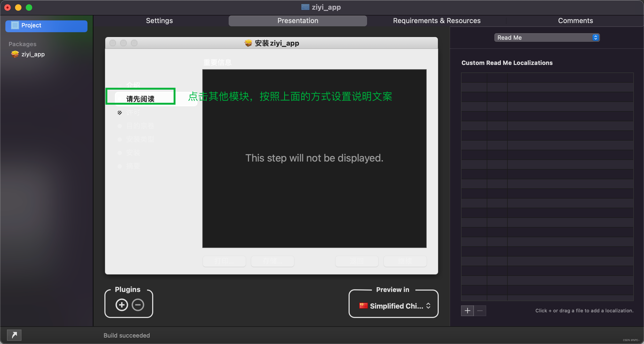This screenshot has width=644, height=344.
Task: Click the Project icon in sidebar
Action: pyautogui.click(x=15, y=25)
